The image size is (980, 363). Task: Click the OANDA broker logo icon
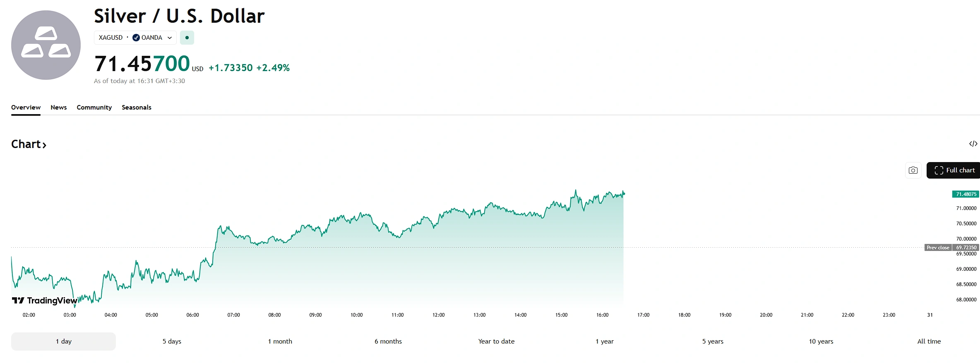click(x=136, y=38)
